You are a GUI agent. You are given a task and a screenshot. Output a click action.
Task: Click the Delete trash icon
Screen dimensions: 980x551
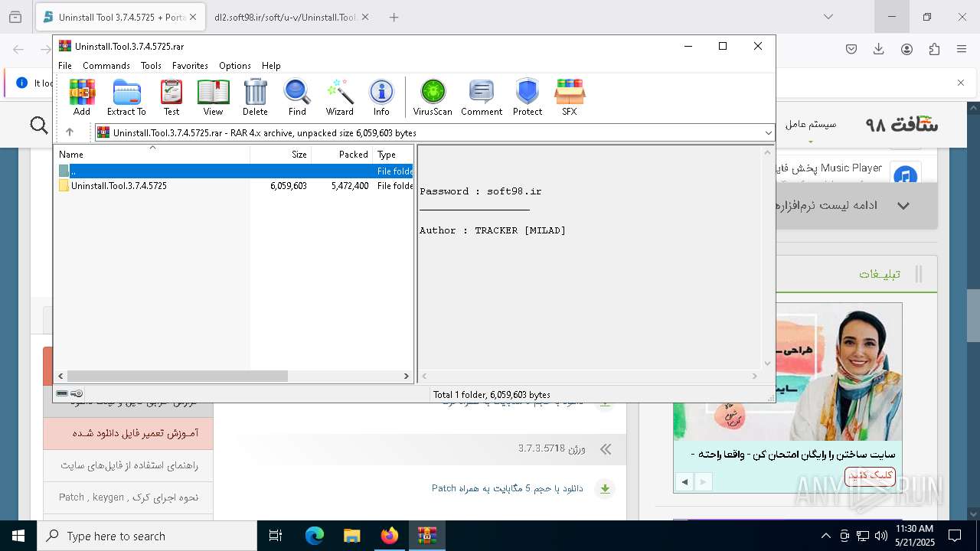coord(255,97)
